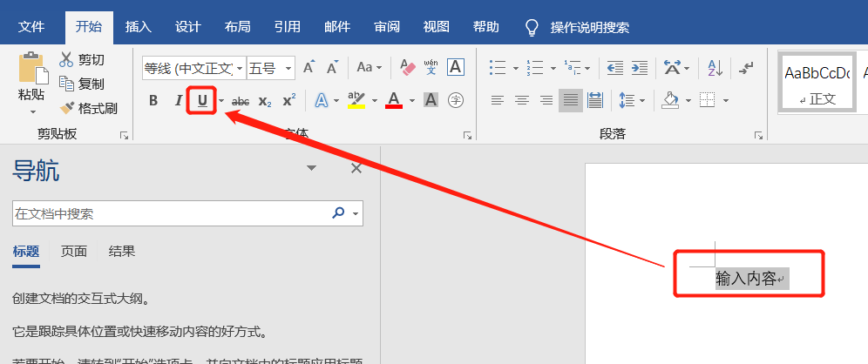Sort text with the A-Z sort icon

click(715, 68)
